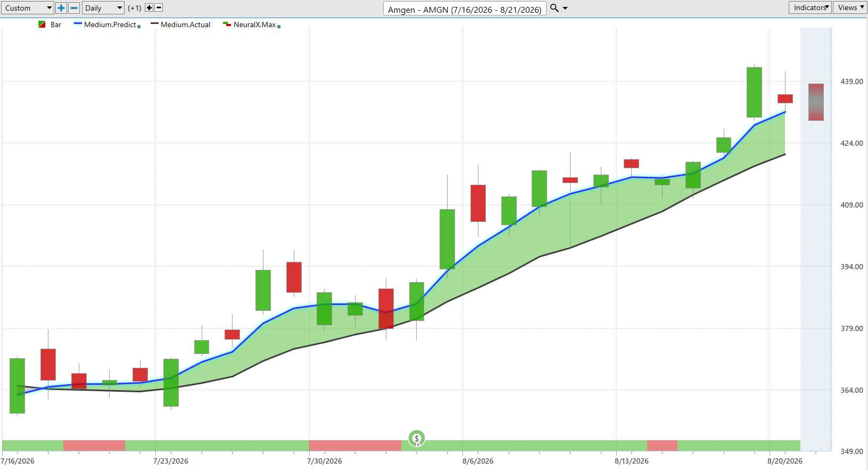Toggle the NeuralX.Max legend entry
This screenshot has height=470, width=868.
(250, 24)
